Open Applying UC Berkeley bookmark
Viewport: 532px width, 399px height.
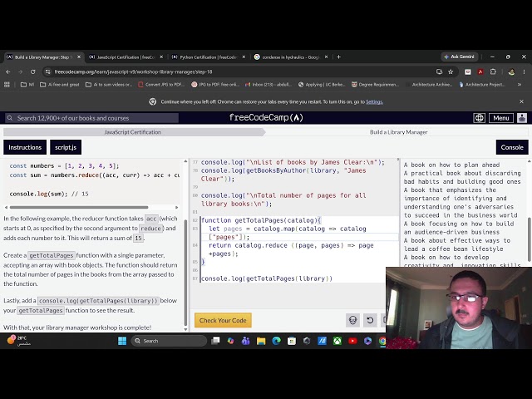click(x=322, y=85)
